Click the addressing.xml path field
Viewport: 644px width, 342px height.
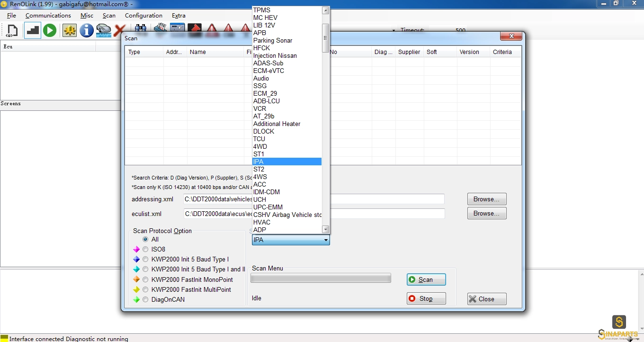point(314,199)
